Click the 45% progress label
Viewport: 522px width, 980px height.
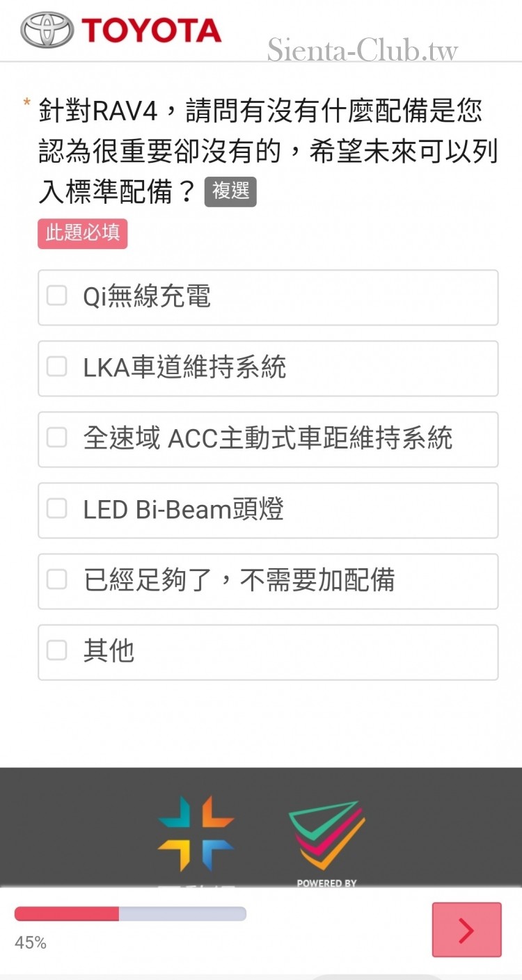point(31,943)
